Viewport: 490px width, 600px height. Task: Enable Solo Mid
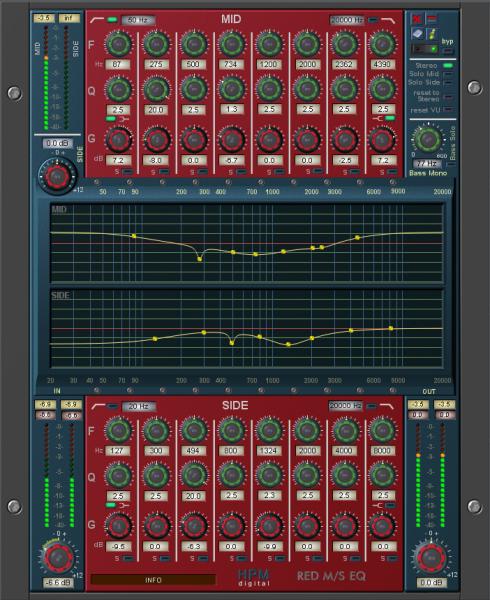448,74
